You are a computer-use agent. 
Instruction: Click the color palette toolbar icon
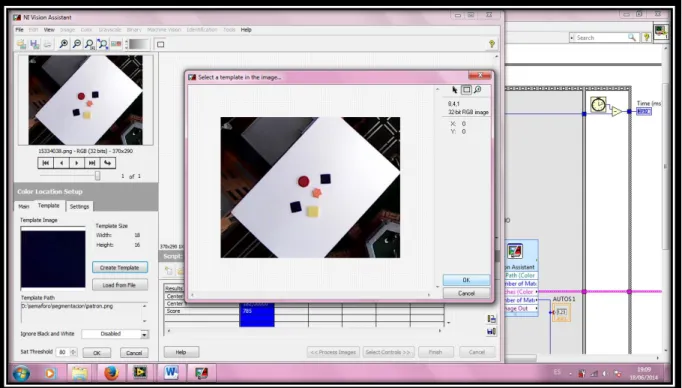point(116,44)
